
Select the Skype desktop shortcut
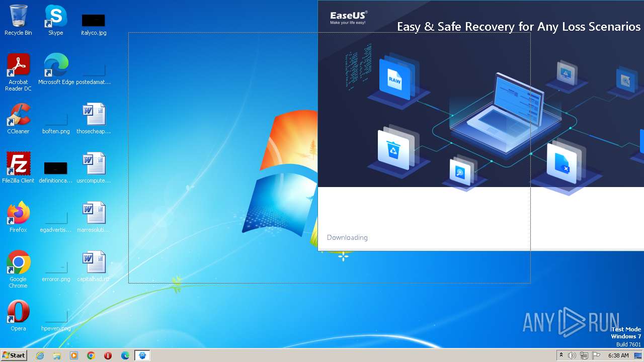tap(55, 20)
